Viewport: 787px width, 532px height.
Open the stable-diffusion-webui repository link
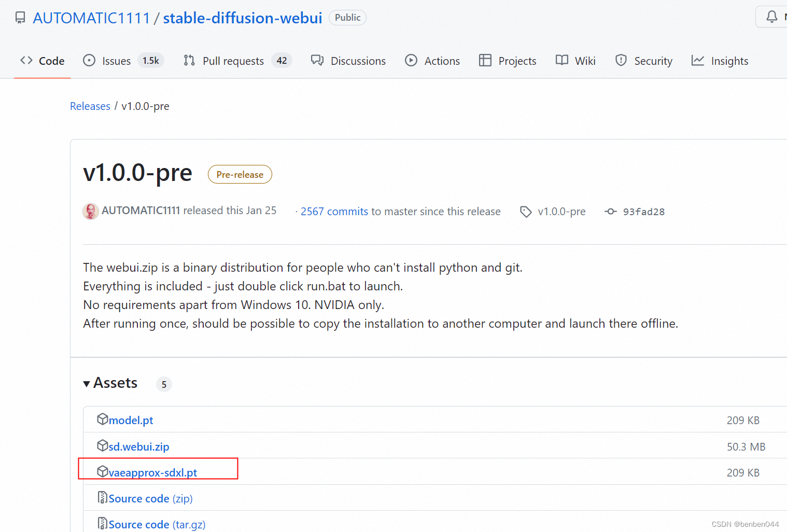pyautogui.click(x=243, y=18)
